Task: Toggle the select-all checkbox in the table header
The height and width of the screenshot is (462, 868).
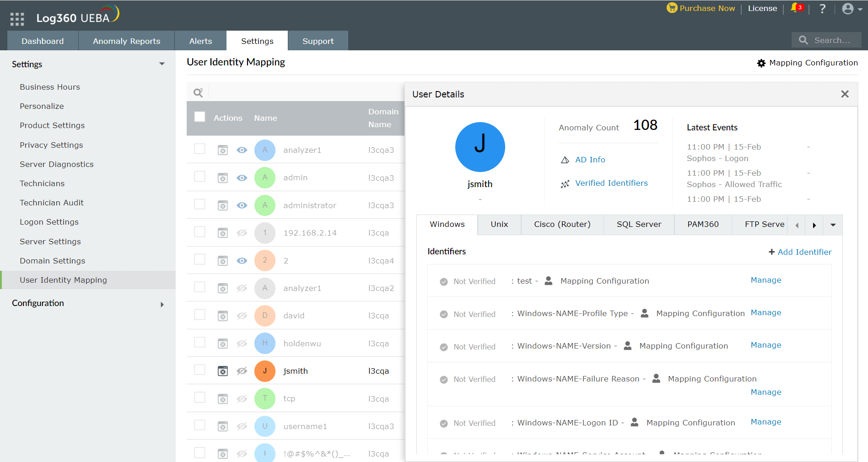Action: 199,117
